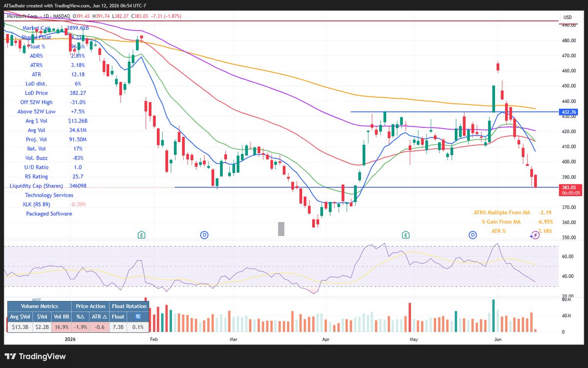Screen dimensions: 588x368
Task: Click the ADR% value 2.81%
Action: [78, 56]
